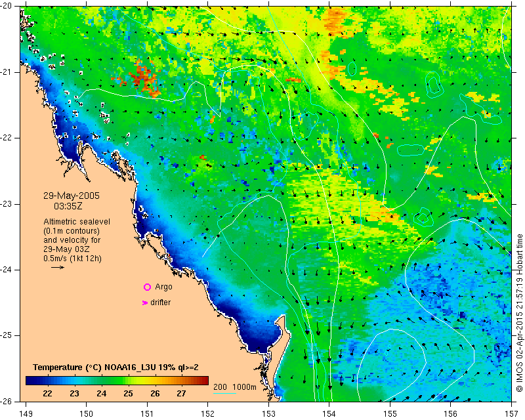Click the latitude axis label -21
525x420 pixels.
click(x=6, y=72)
